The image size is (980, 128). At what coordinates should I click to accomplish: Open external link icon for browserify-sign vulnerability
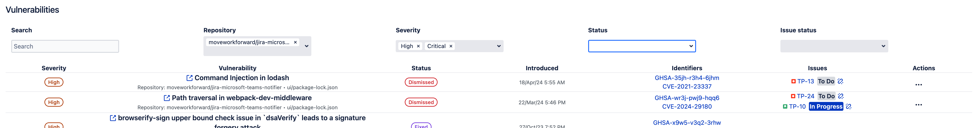[113, 118]
